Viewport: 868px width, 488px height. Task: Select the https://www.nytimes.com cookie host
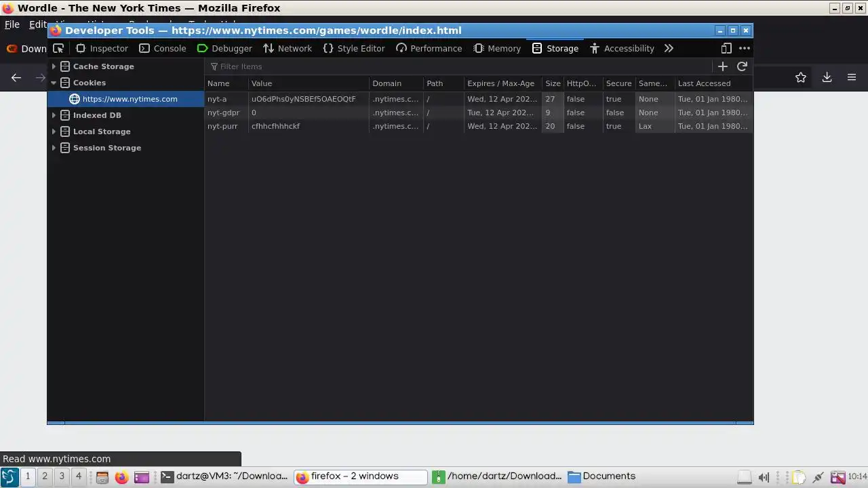click(125, 99)
